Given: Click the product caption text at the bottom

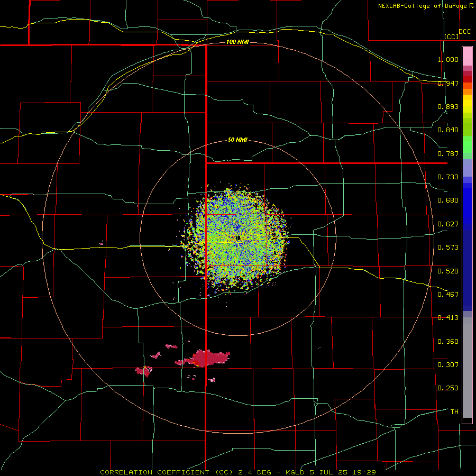Looking at the screenshot, I should tap(238, 472).
